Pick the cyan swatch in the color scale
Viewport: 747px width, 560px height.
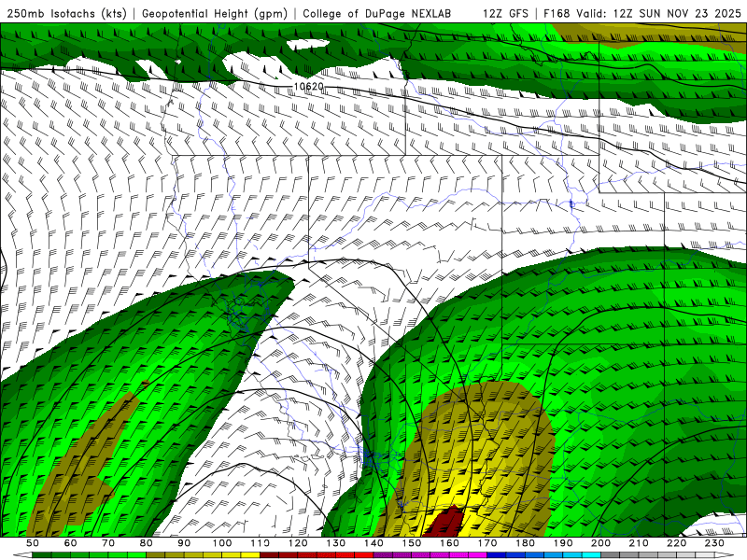pyautogui.click(x=591, y=555)
